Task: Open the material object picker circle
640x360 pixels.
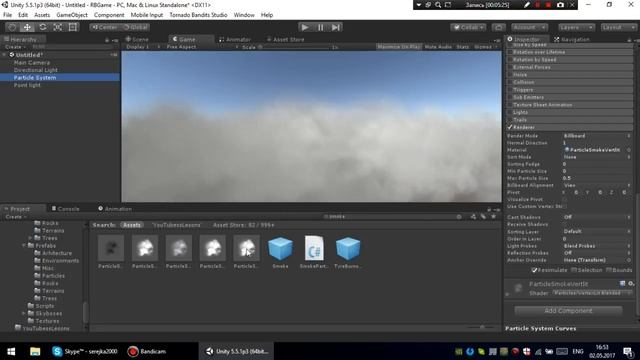Action: [629, 150]
